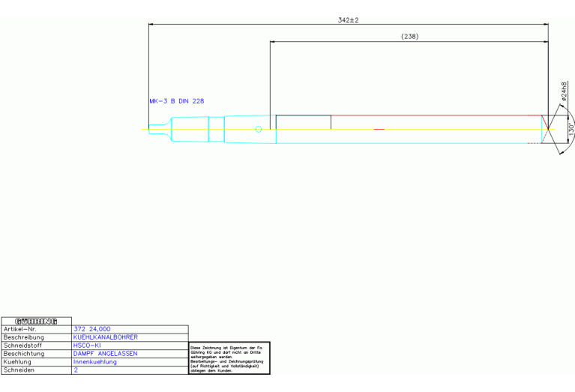Viewport: 575px width, 392px height.
Task: Click the DAMPF ANGELASSEN coating value
Action: [x=105, y=354]
